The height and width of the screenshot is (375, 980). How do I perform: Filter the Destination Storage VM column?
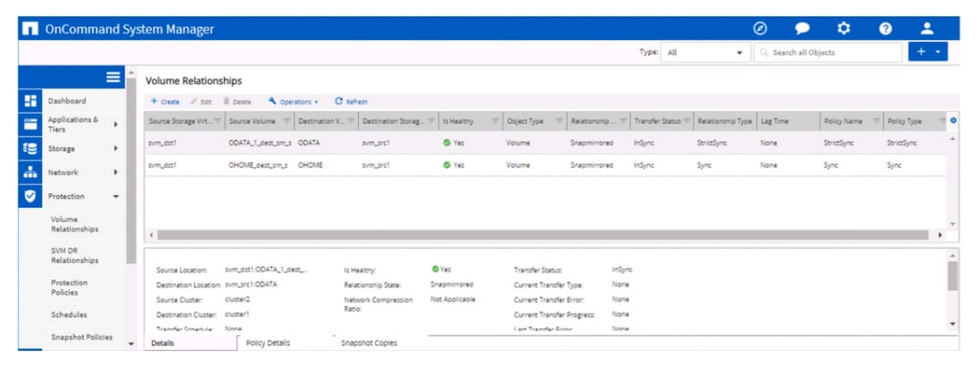coord(432,121)
